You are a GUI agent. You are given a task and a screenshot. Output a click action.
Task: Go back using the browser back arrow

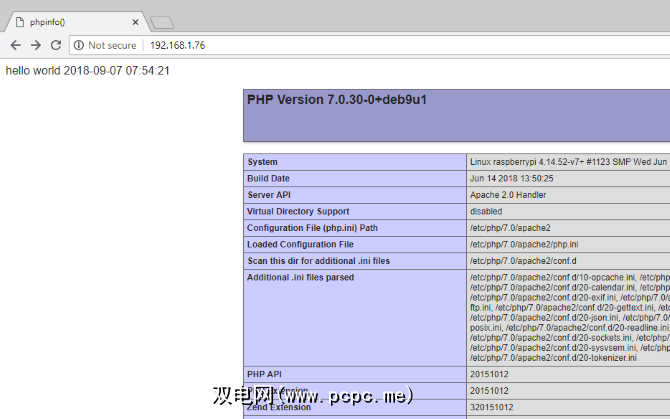point(16,45)
